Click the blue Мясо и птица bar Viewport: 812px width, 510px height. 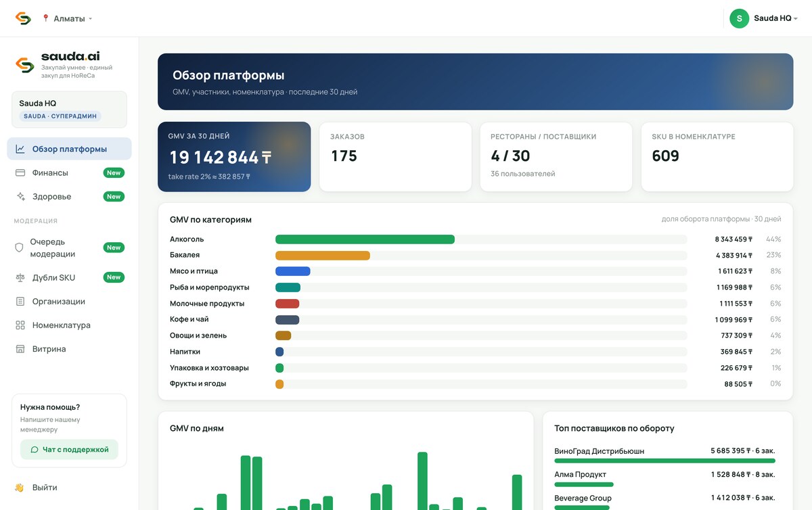tap(293, 271)
